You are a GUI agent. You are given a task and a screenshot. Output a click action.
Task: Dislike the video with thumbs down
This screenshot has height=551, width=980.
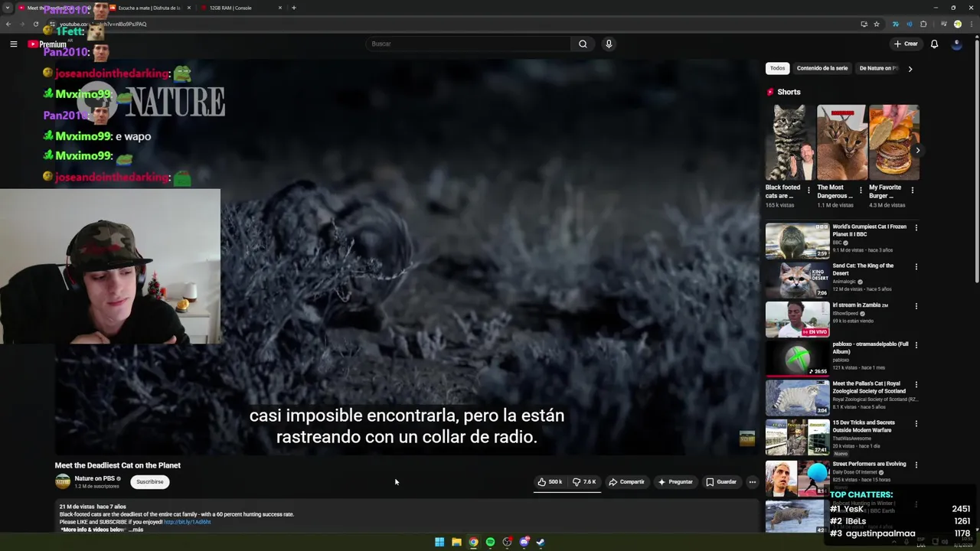coord(584,482)
